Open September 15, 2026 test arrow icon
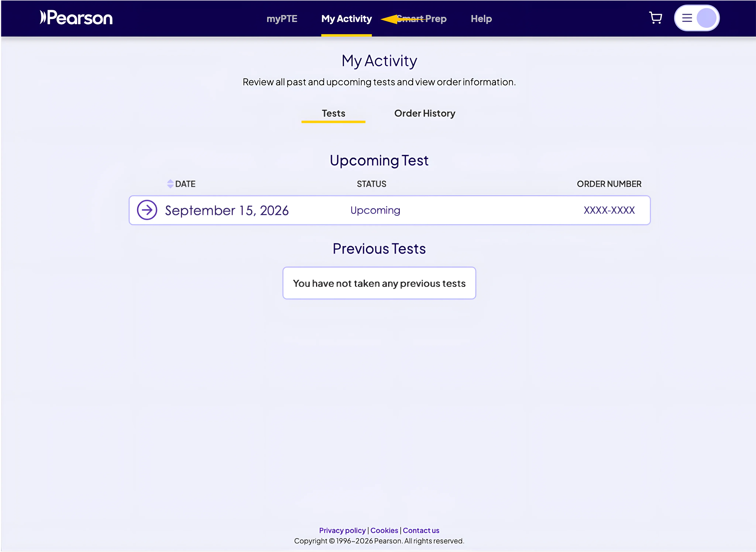 tap(147, 210)
